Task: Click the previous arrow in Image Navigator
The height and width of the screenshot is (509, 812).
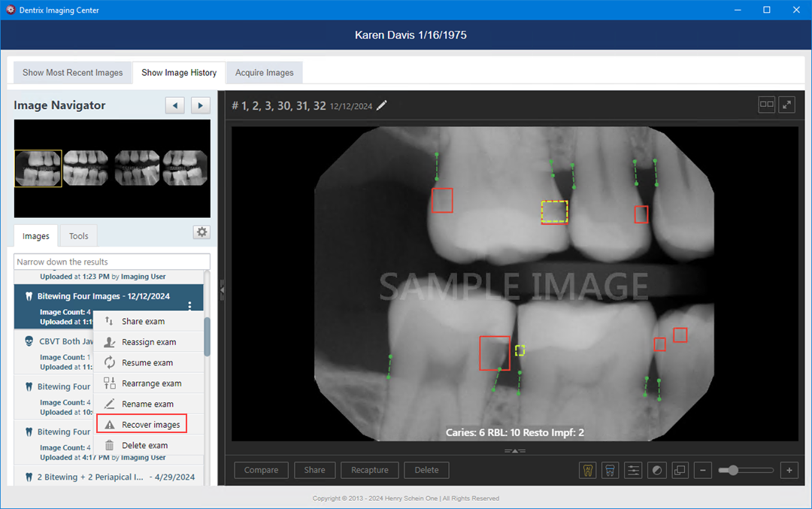Action: (174, 105)
